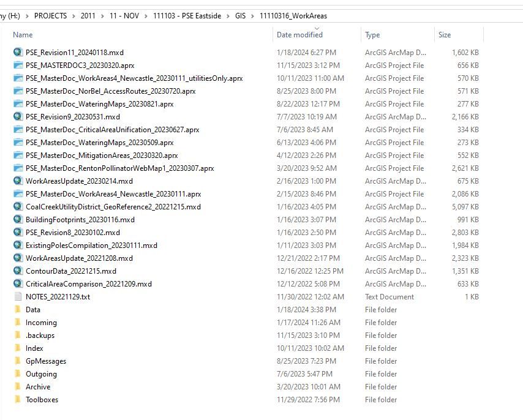Select the GpMessages folder icon
Viewport: 523px width, 420px height.
coord(18,361)
